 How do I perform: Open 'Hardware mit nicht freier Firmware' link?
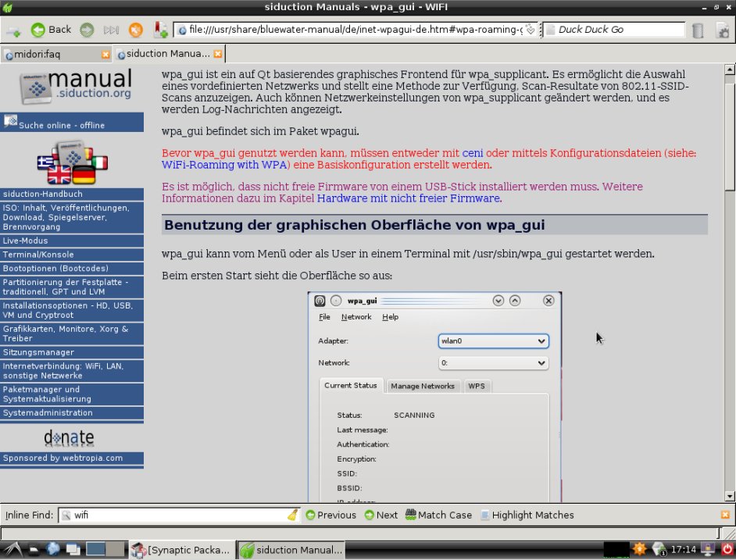point(409,198)
